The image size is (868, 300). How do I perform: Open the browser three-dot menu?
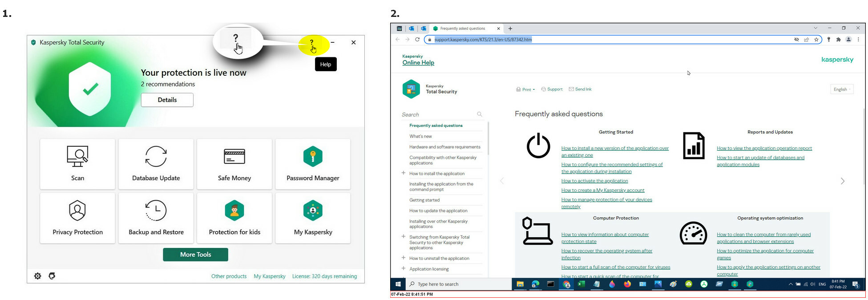click(x=858, y=40)
